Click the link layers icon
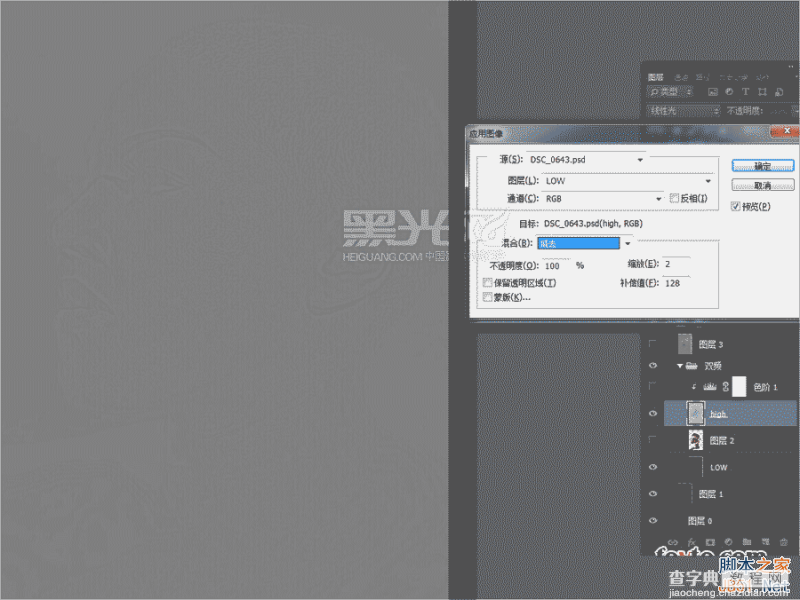Image resolution: width=800 pixels, height=600 pixels. click(x=673, y=542)
